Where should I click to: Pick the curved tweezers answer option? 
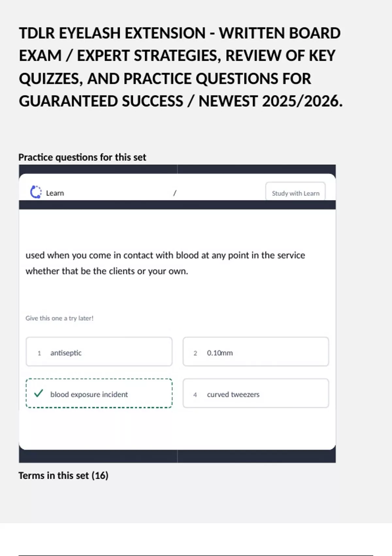point(255,393)
